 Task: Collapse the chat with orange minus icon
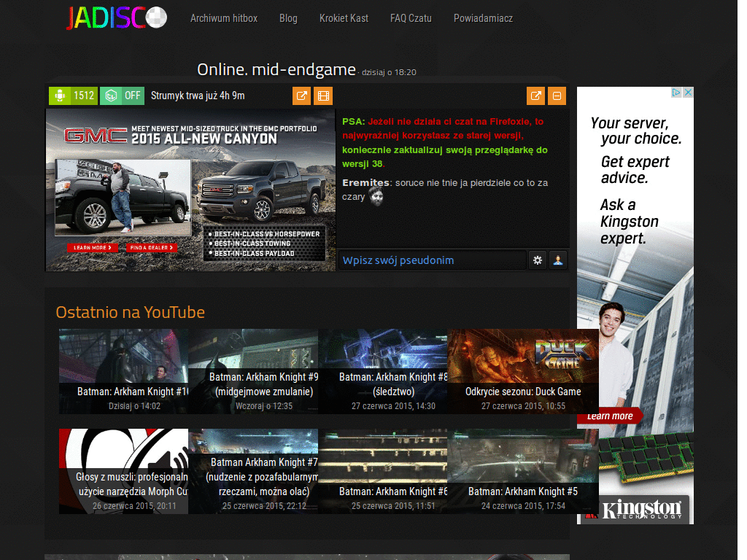[x=557, y=96]
